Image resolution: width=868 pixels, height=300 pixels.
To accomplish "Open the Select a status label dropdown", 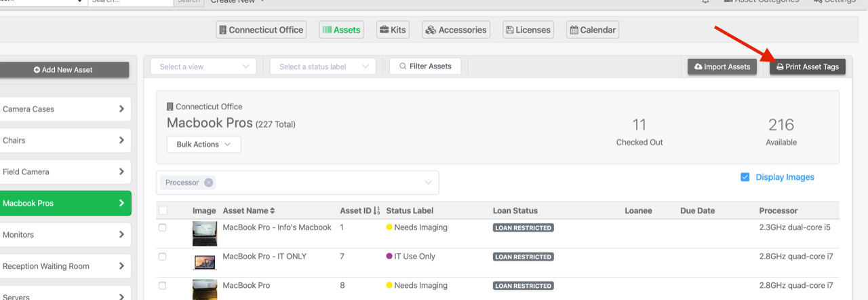I will [323, 67].
